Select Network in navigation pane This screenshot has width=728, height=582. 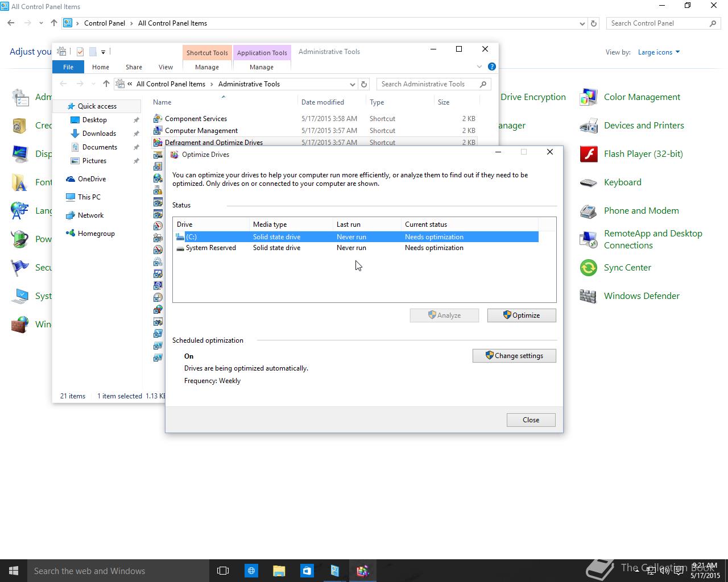tap(90, 215)
